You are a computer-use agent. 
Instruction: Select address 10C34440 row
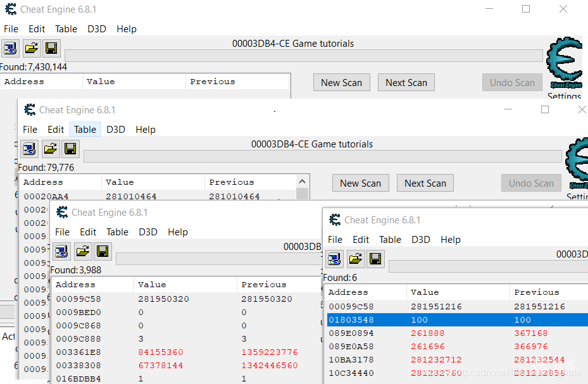[x=458, y=373]
